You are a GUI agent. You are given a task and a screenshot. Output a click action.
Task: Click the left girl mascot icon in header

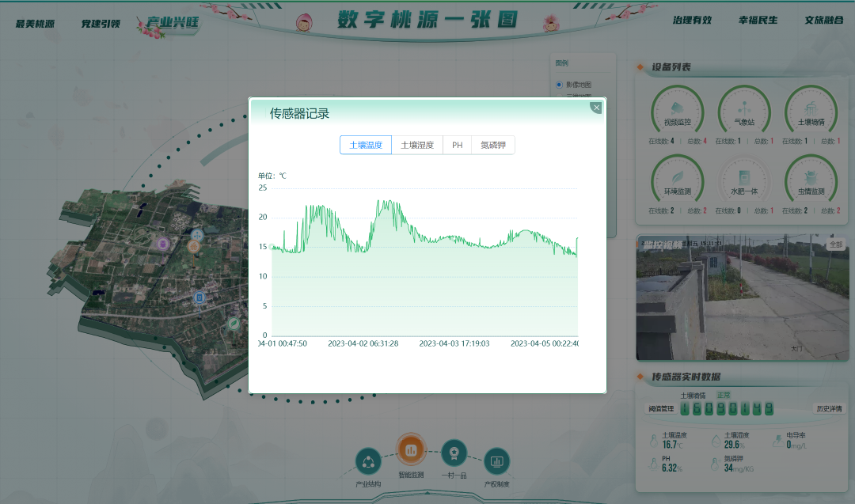(x=304, y=23)
